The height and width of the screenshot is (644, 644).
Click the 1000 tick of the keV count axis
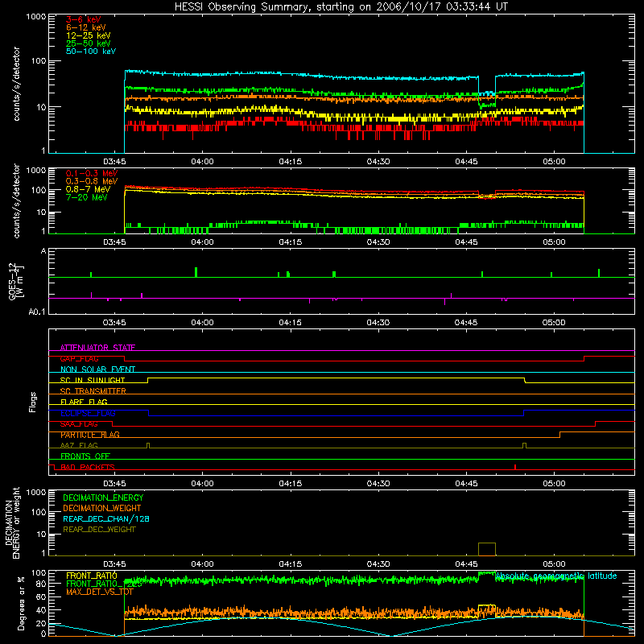pos(36,16)
